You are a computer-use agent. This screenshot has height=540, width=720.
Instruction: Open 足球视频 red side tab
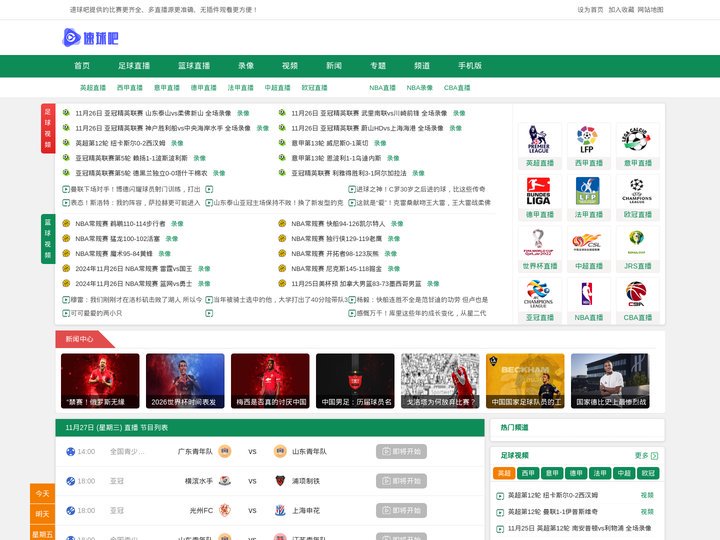point(48,128)
